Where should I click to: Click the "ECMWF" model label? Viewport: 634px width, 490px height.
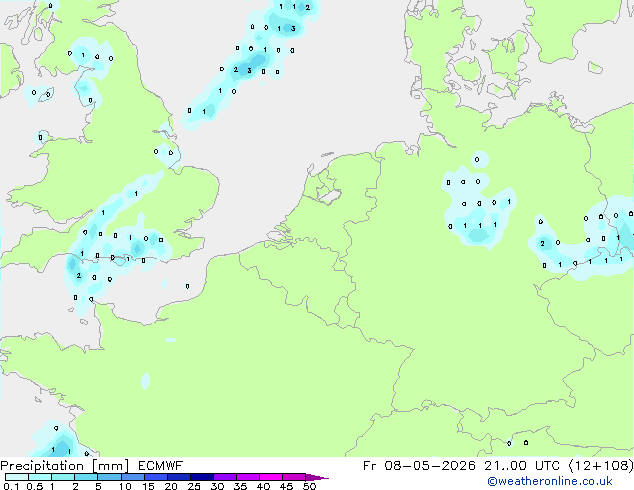pyautogui.click(x=161, y=466)
